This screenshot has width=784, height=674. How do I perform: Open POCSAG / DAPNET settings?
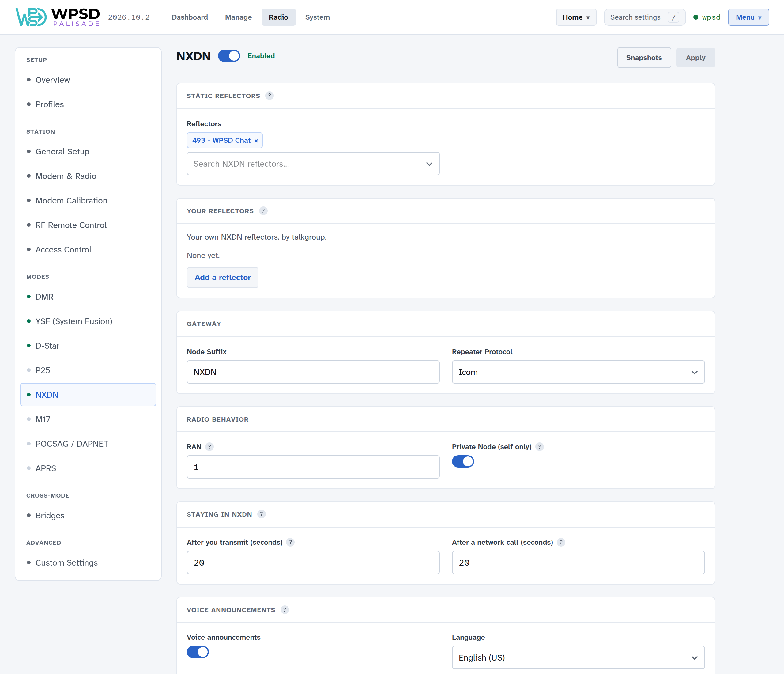(x=88, y=444)
